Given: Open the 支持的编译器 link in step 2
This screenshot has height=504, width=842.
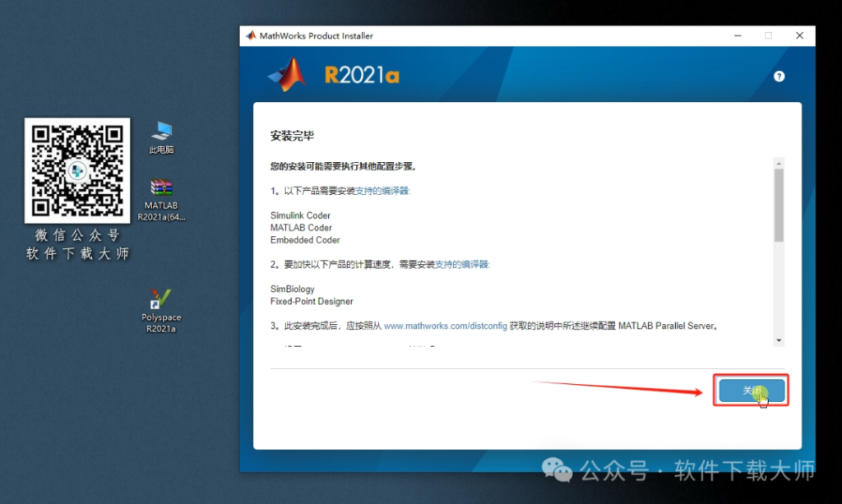Looking at the screenshot, I should pyautogui.click(x=460, y=264).
